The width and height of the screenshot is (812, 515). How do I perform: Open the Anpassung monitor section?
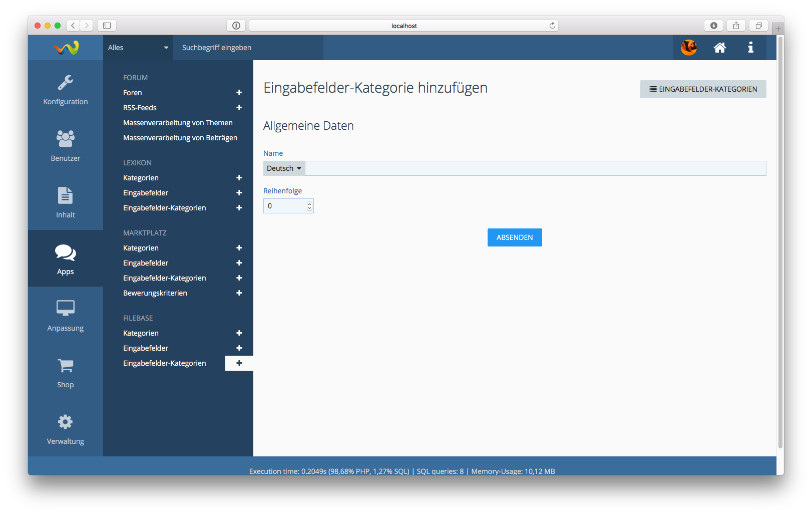click(x=65, y=316)
